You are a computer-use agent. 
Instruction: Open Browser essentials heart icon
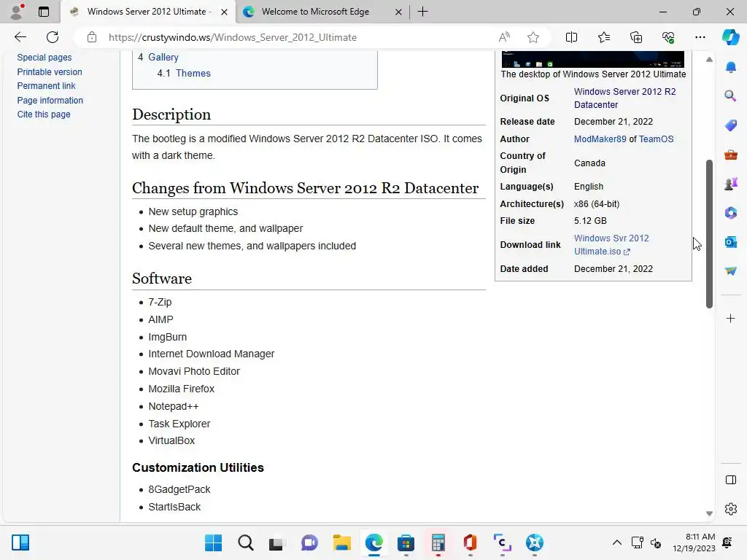[668, 37]
